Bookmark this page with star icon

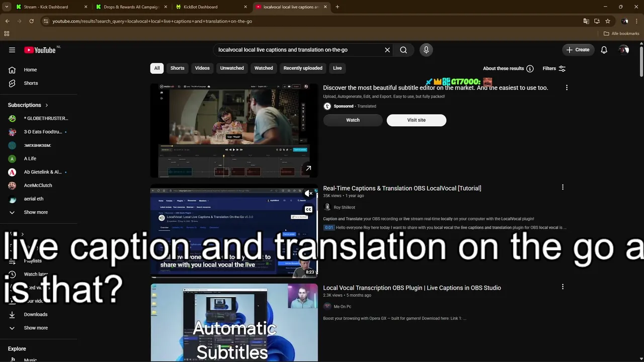pos(608,21)
